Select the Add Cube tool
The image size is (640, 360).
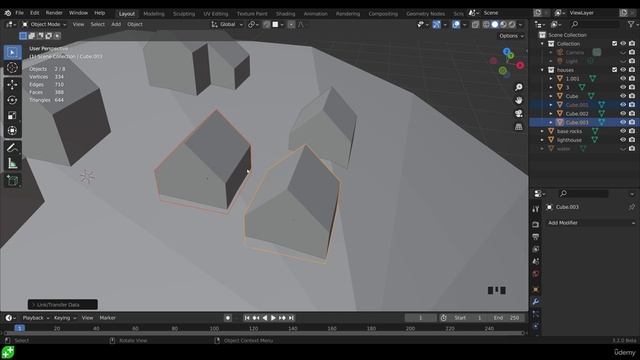click(12, 180)
